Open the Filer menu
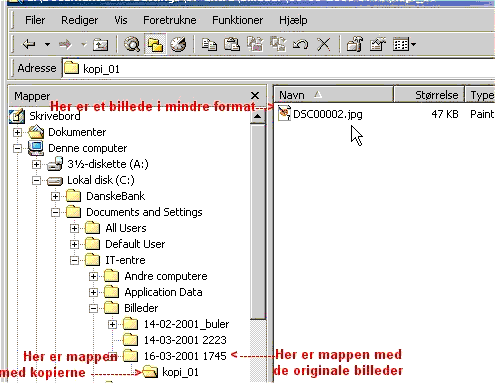 point(35,20)
